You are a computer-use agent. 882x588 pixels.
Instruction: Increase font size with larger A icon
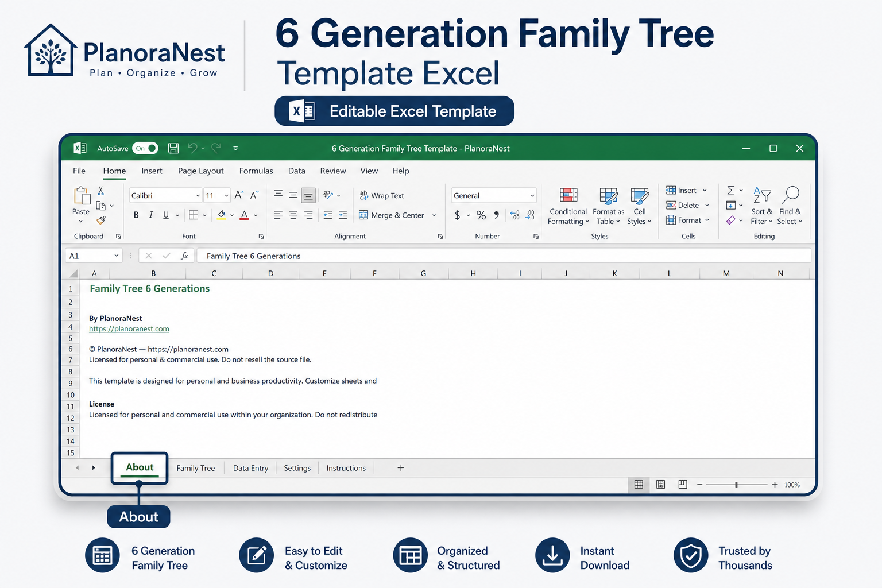coord(239,195)
